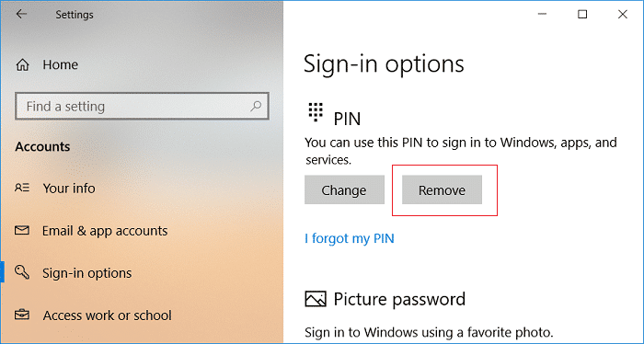644x344 pixels.
Task: Minimize the Settings window
Action: point(542,14)
